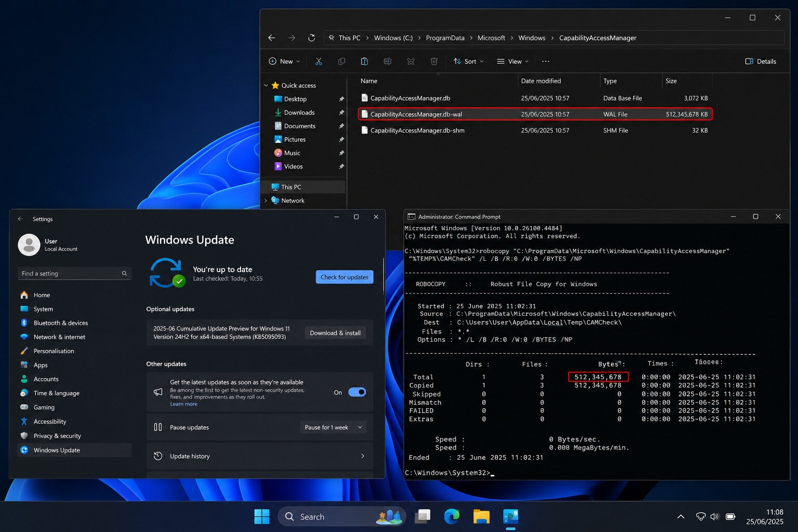Open the Sort dropdown in File Explorer
Screen dimensions: 798x532
tap(468, 61)
